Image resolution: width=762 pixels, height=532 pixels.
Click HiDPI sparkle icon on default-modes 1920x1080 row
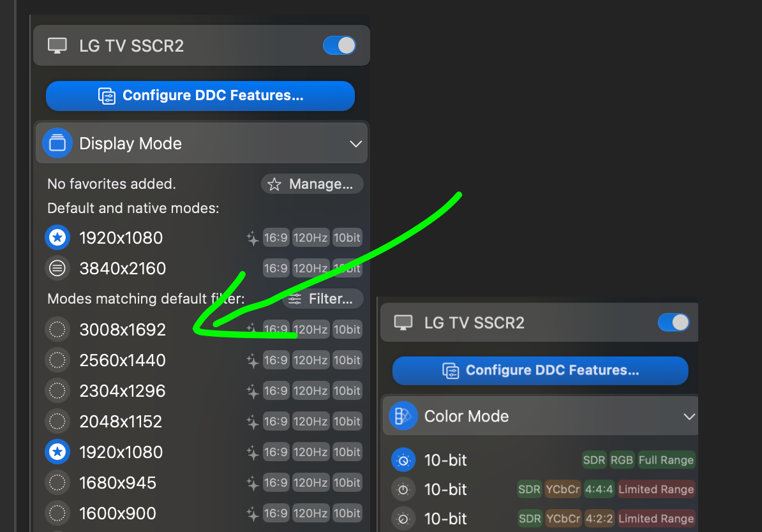252,238
